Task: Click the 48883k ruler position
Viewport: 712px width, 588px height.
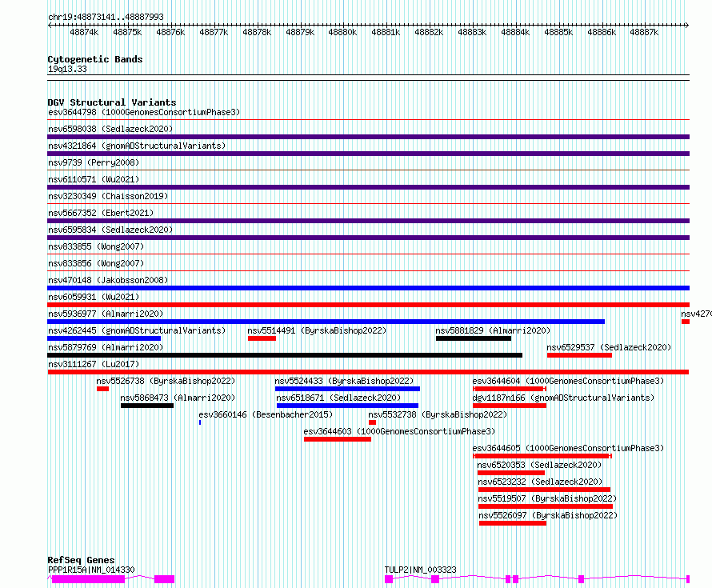Action: (x=472, y=32)
